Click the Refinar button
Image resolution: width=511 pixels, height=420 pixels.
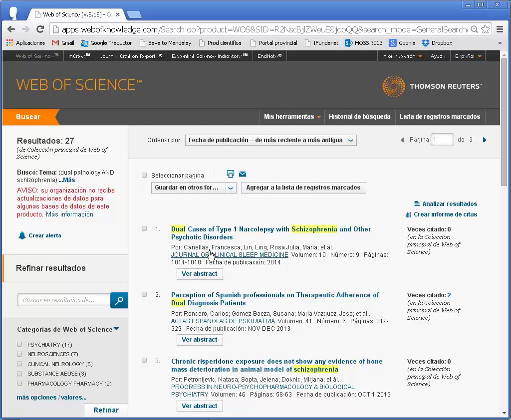pyautogui.click(x=106, y=410)
